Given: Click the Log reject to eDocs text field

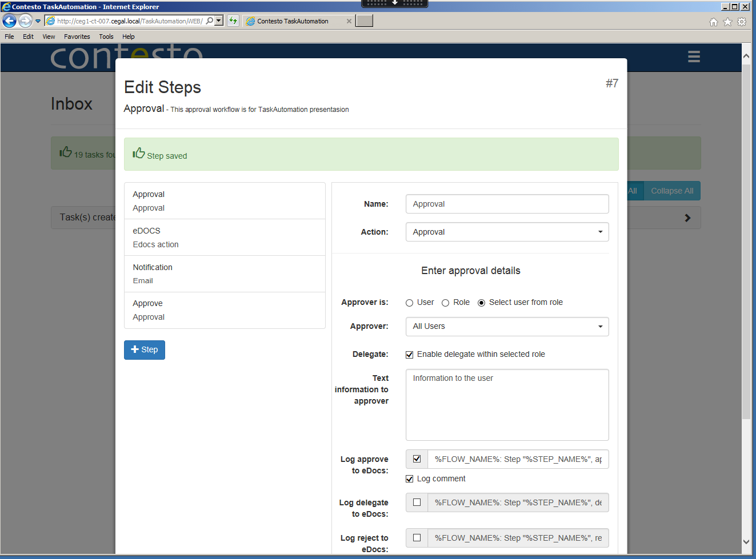Looking at the screenshot, I should click(x=518, y=538).
